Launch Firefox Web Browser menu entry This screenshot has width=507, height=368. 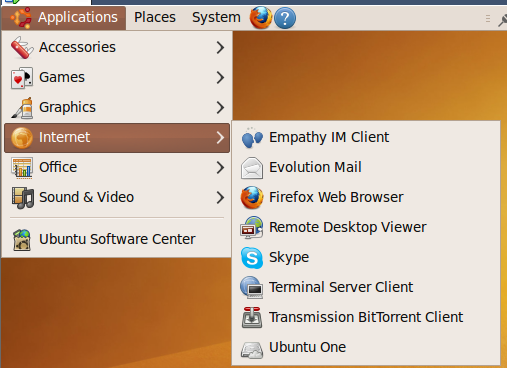coord(366,198)
